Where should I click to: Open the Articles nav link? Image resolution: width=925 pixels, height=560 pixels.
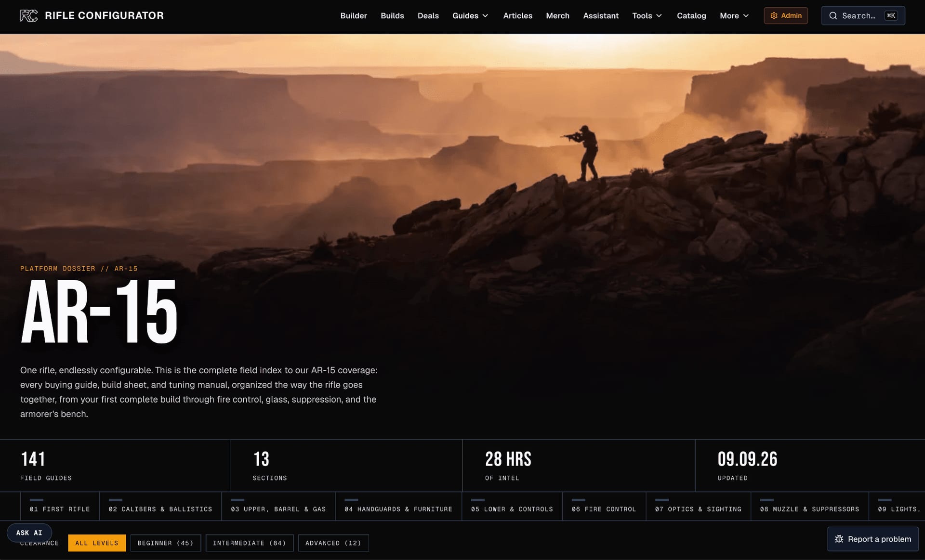click(517, 16)
